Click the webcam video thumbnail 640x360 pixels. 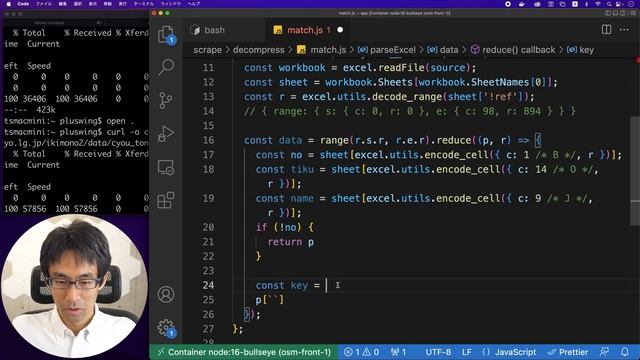74,287
